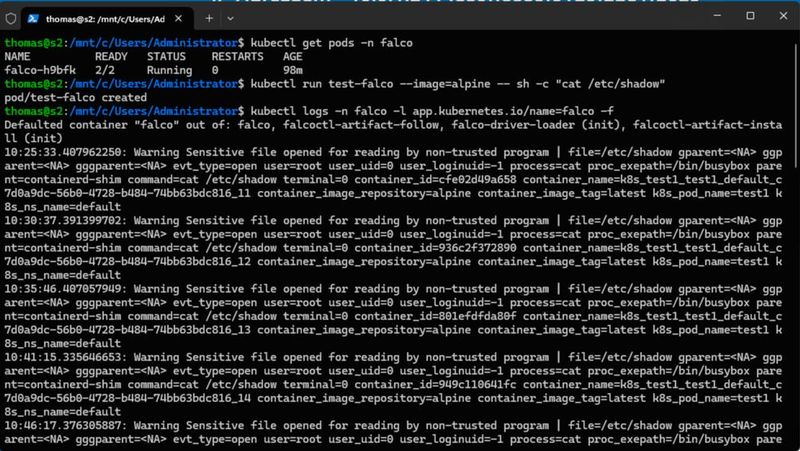The width and height of the screenshot is (800, 451).
Task: Click the timestamp 10:35:46.407057949
Action: pyautogui.click(x=65, y=289)
